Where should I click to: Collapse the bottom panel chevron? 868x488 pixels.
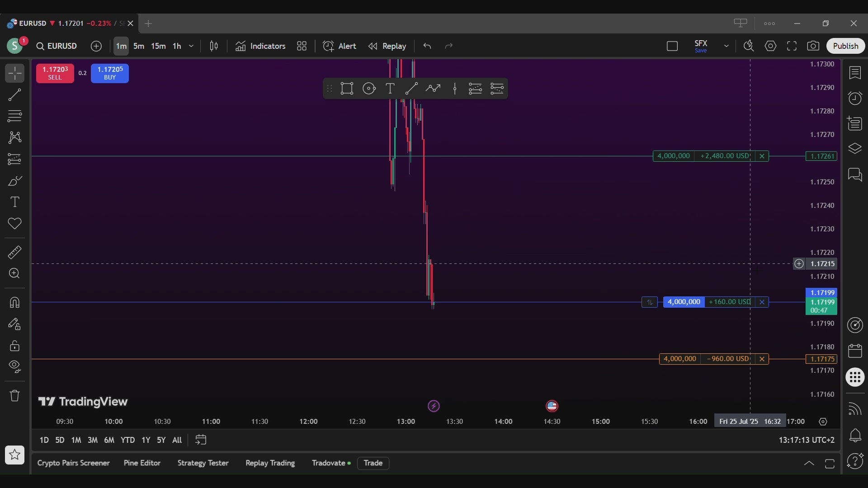click(x=809, y=464)
